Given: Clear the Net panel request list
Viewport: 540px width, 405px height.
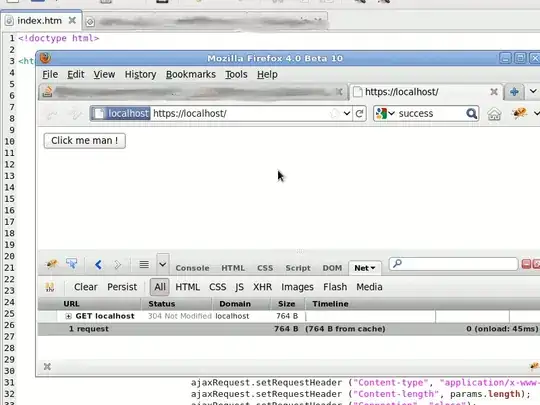Looking at the screenshot, I should pyautogui.click(x=85, y=287).
